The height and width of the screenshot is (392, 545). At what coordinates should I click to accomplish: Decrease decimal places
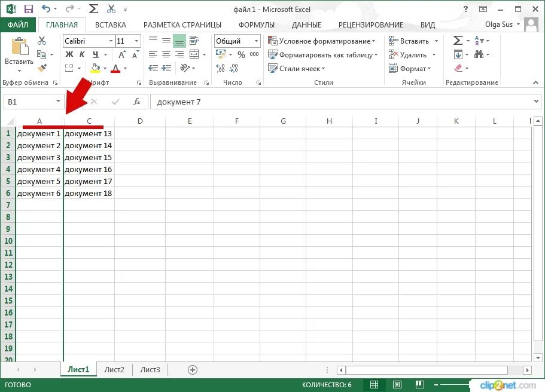[x=233, y=68]
